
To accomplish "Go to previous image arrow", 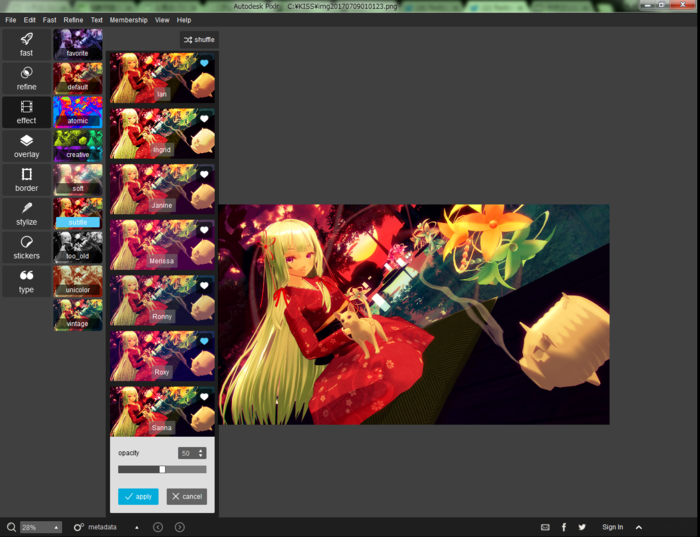I will point(158,527).
